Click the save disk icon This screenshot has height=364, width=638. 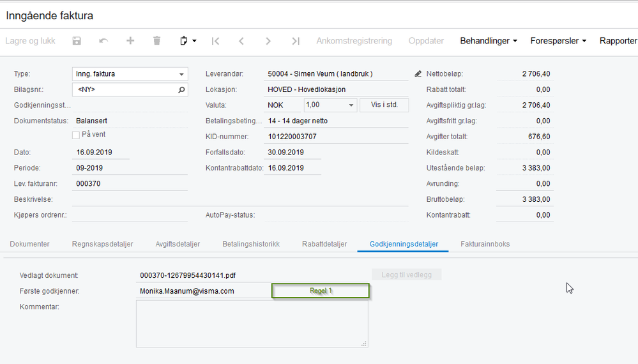tap(77, 41)
